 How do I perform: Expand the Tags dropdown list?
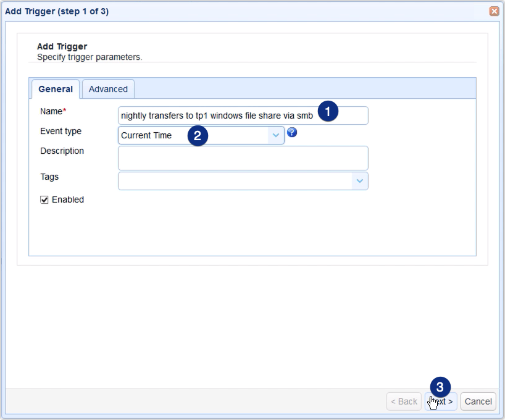click(360, 181)
